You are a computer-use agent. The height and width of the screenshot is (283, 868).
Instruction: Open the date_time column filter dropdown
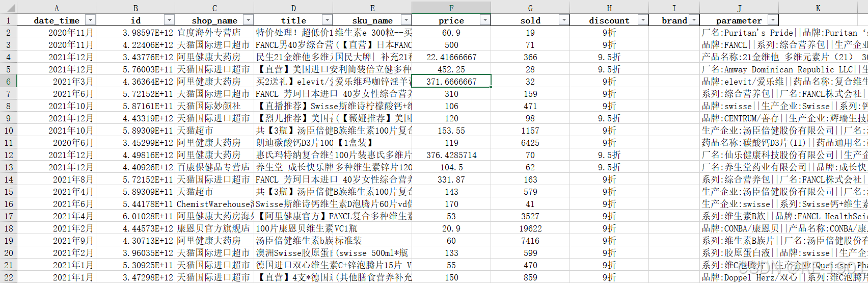pyautogui.click(x=90, y=20)
